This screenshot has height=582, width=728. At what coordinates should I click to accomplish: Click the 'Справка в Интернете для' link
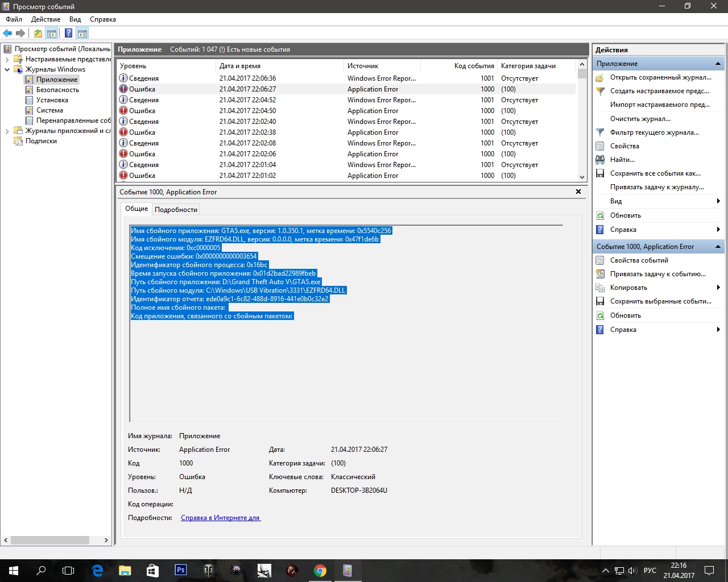(x=221, y=518)
